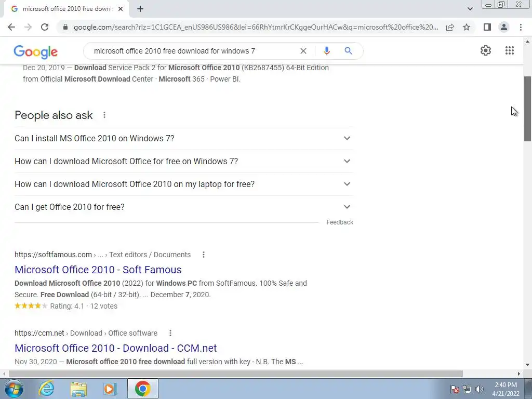Open more options for ccm.net result
The height and width of the screenshot is (399, 532).
(170, 333)
